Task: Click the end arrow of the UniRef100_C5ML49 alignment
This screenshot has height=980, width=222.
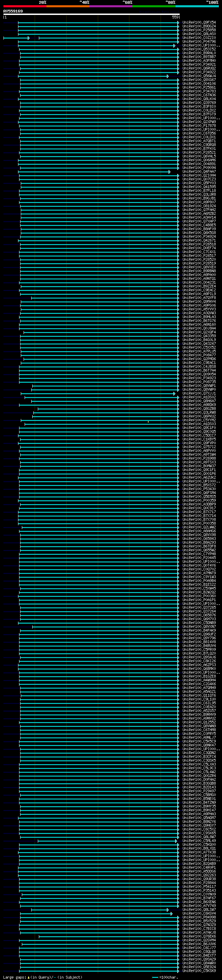Action: [x=176, y=841]
